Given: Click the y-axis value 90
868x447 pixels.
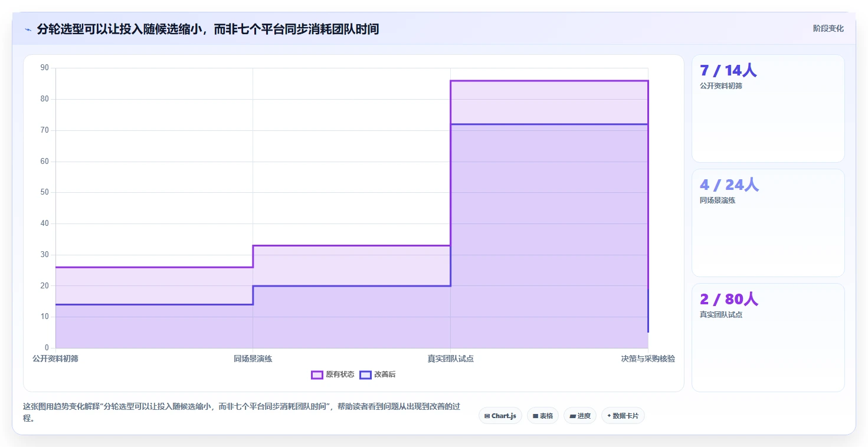Looking at the screenshot, I should [x=45, y=68].
